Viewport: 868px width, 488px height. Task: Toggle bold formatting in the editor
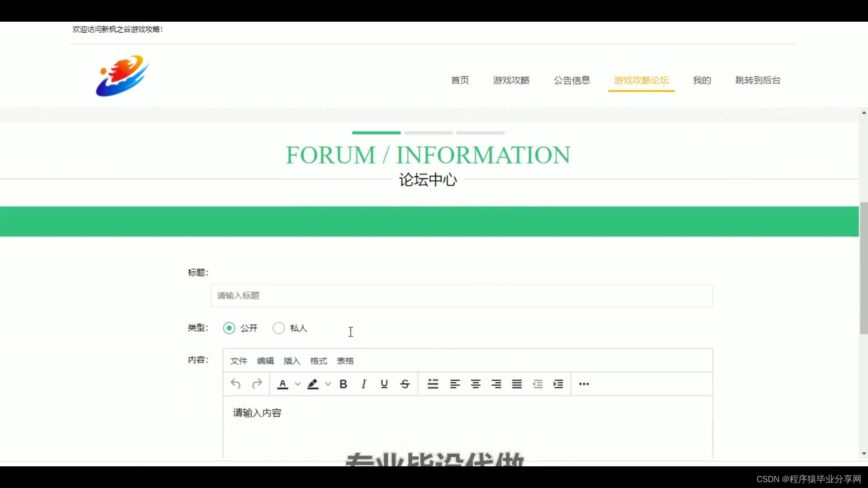coord(343,384)
